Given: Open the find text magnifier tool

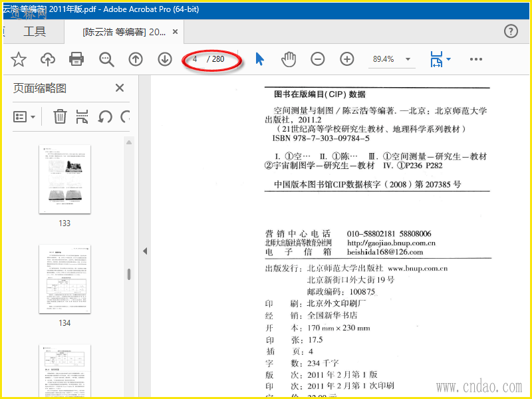Looking at the screenshot, I should click(106, 59).
